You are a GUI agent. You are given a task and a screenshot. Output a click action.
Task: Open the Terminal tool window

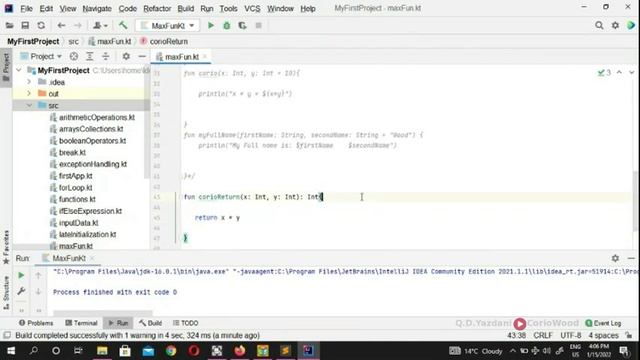(x=81, y=323)
